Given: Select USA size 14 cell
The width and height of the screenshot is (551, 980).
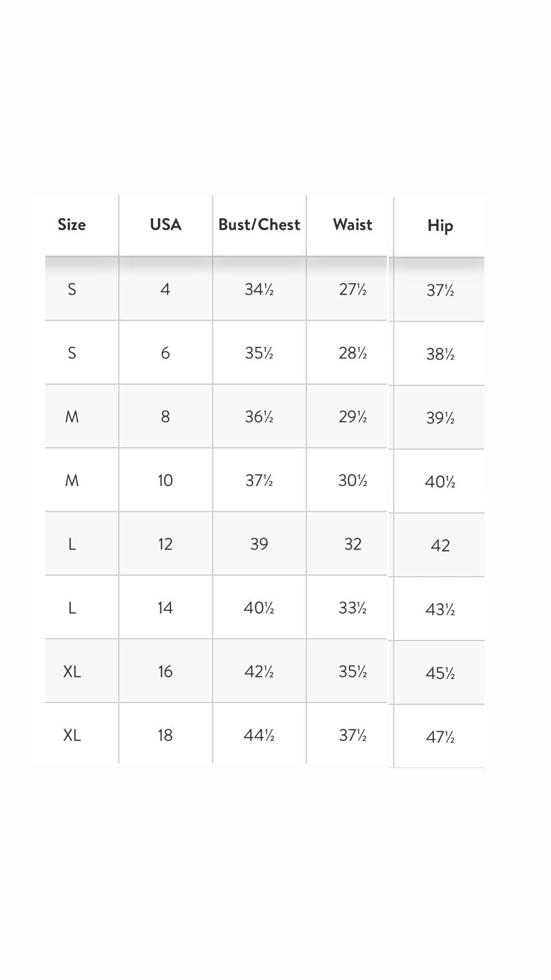Looking at the screenshot, I should click(165, 608).
